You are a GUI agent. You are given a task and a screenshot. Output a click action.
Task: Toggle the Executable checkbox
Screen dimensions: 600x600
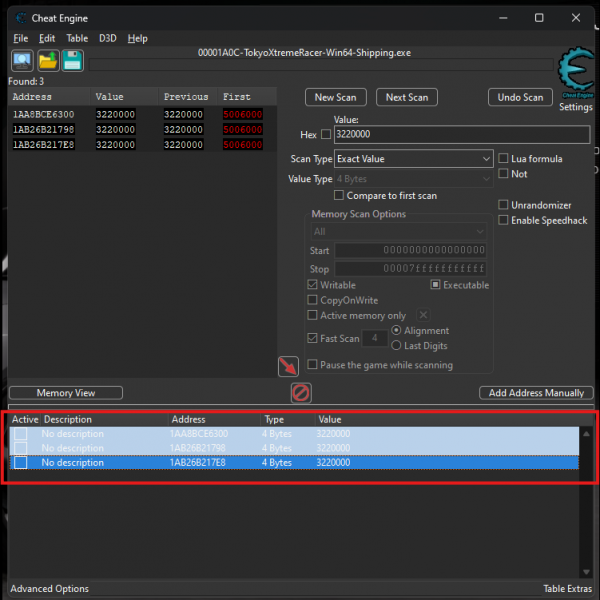tap(435, 285)
